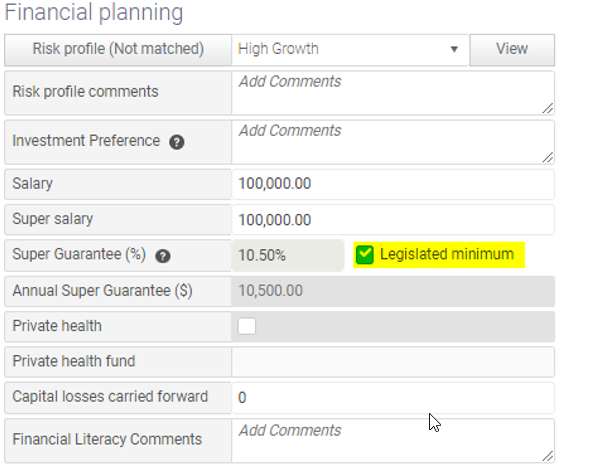
Task: Click Investment Preference textarea resize handle
Action: [x=548, y=158]
